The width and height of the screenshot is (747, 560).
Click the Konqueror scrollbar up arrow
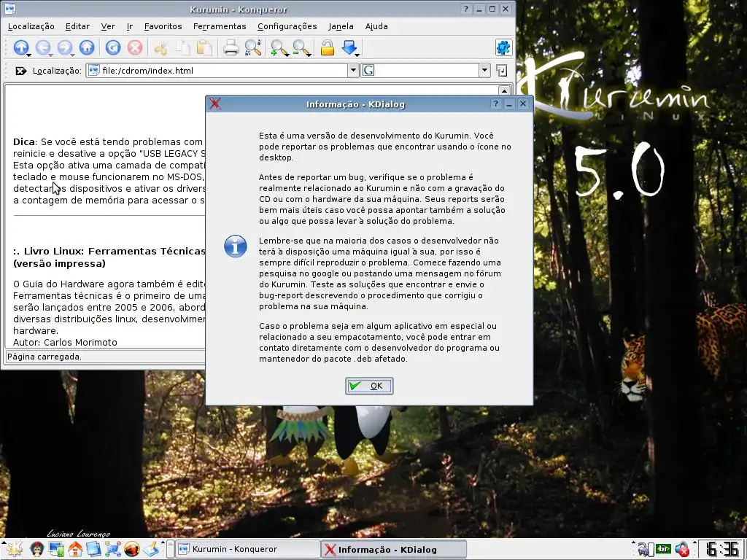[504, 90]
